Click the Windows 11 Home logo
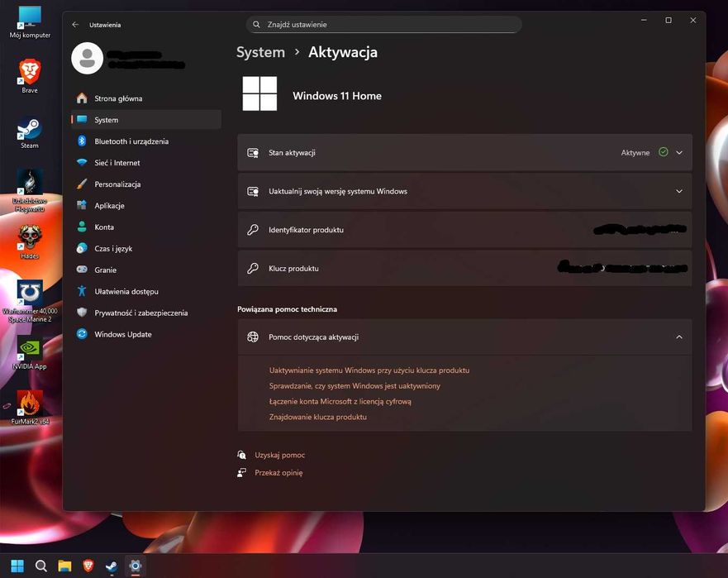This screenshot has width=728, height=578. pos(259,93)
